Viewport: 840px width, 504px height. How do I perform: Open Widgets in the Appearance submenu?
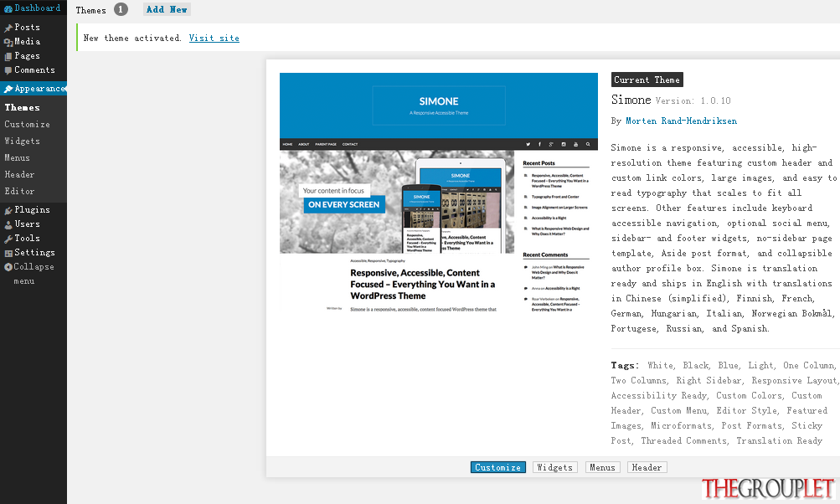pyautogui.click(x=23, y=141)
